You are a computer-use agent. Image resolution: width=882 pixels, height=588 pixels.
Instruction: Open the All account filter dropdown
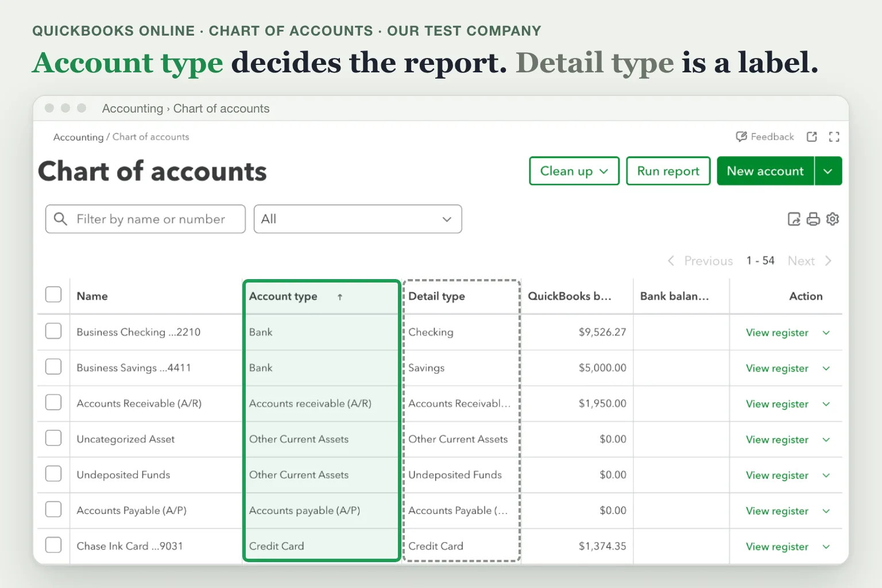tap(358, 219)
